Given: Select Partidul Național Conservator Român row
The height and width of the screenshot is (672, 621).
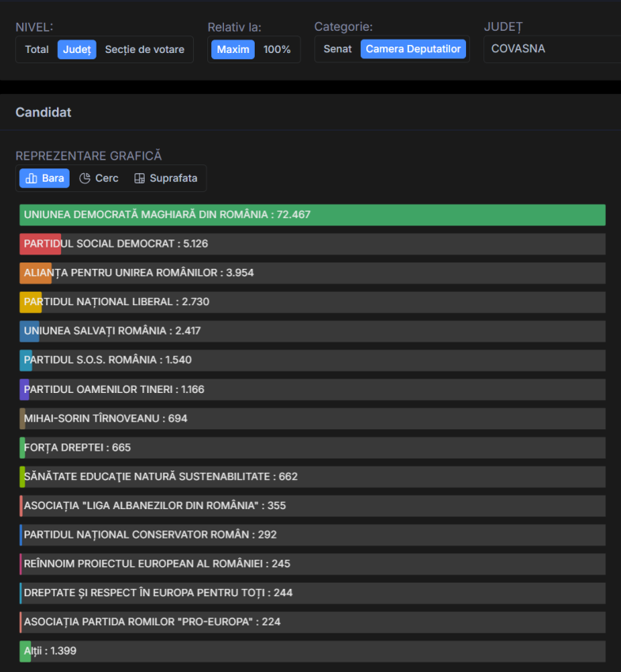Looking at the screenshot, I should click(x=312, y=535).
